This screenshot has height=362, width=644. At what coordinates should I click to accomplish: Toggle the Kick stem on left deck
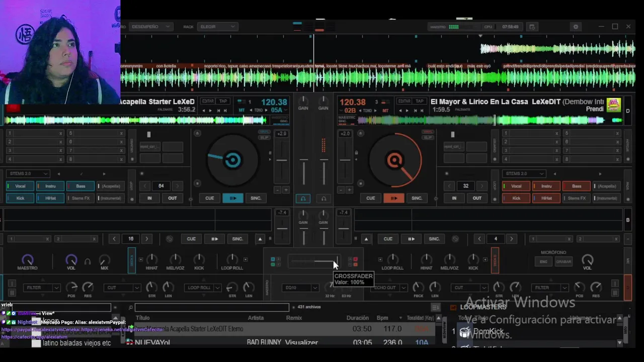tap(20, 198)
